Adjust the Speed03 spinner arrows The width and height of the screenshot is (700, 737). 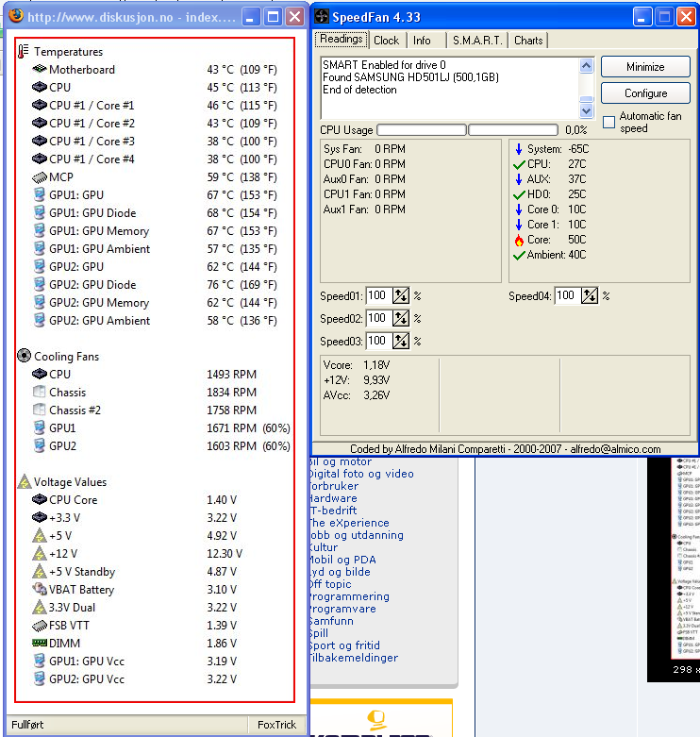(x=401, y=341)
